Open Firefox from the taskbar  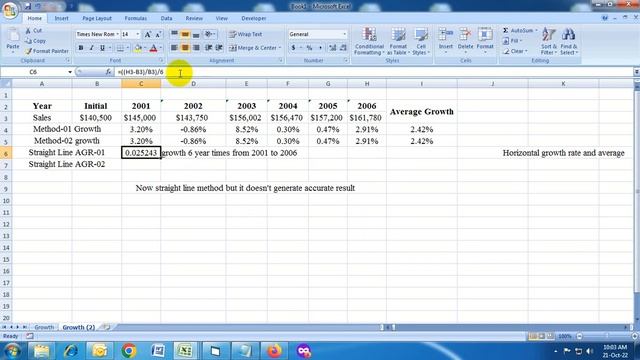click(x=274, y=351)
